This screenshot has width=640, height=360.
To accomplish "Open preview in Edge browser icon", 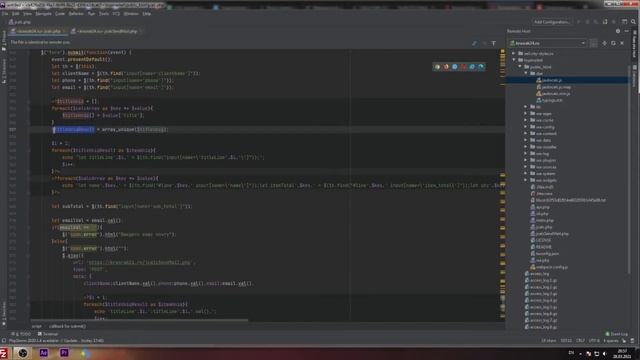I will point(481,67).
